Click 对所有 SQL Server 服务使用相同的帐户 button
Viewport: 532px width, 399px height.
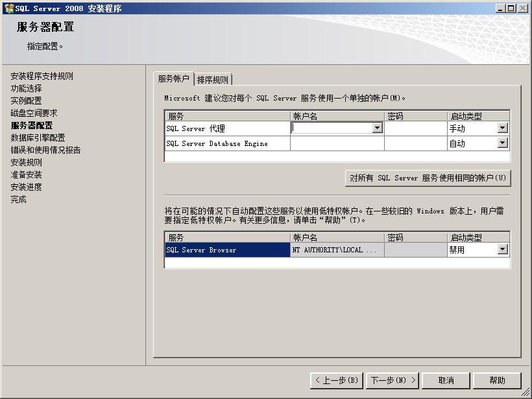(x=428, y=178)
